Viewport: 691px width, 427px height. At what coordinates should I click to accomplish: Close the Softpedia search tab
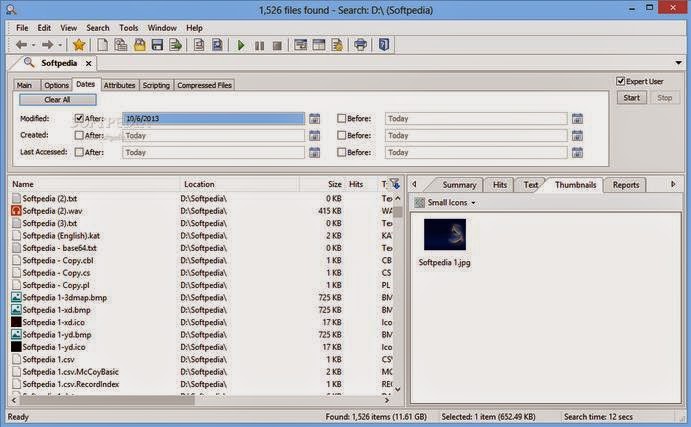coord(89,63)
